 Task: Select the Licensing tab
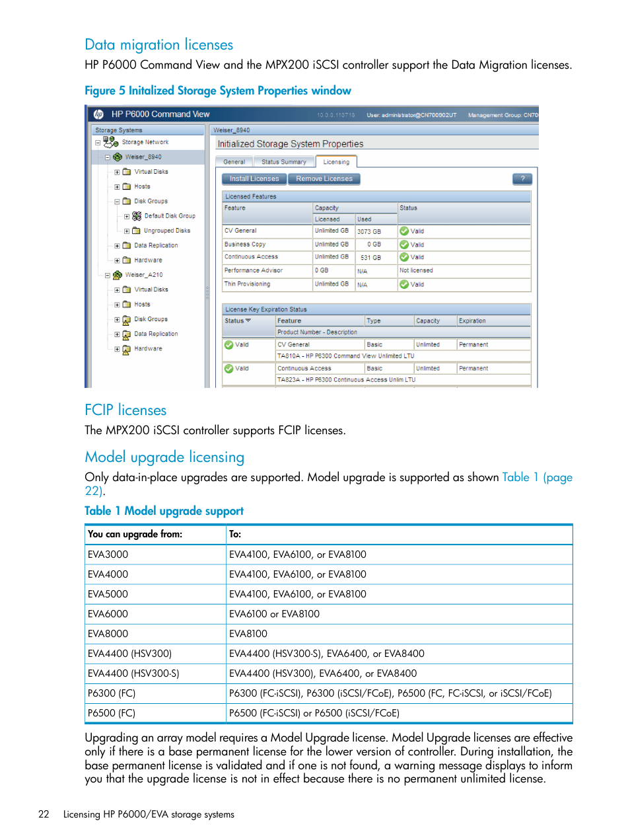tap(336, 161)
